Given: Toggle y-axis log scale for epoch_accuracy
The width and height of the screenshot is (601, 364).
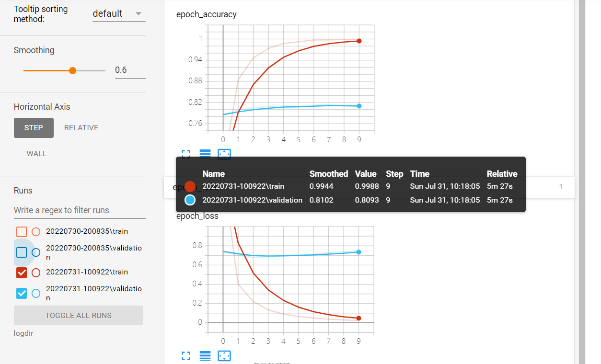Looking at the screenshot, I should pos(205,154).
